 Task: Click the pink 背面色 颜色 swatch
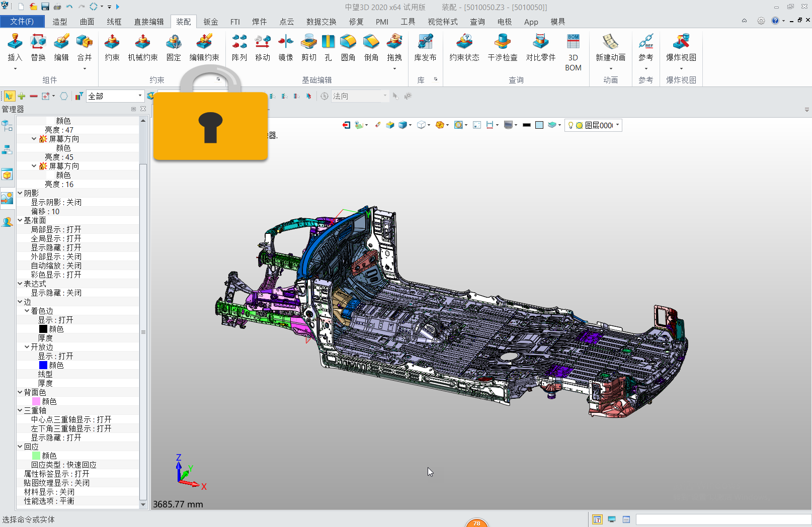[36, 401]
